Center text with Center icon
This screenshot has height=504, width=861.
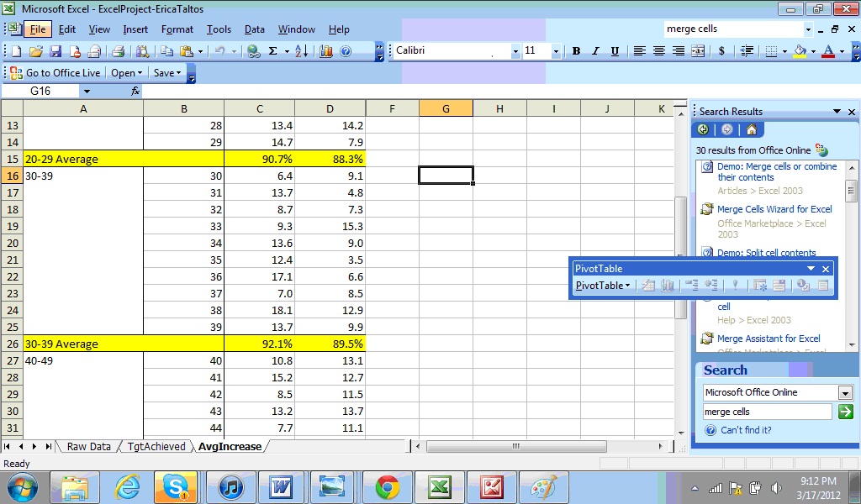(x=659, y=51)
